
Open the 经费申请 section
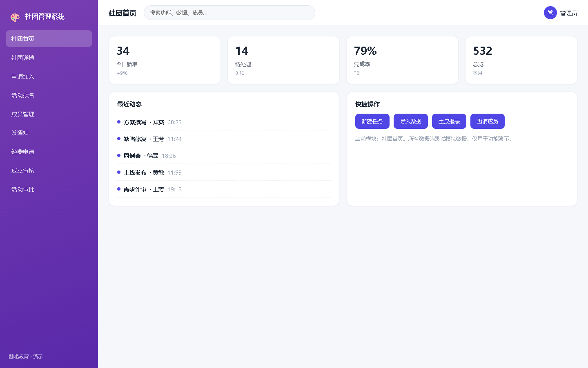pyautogui.click(x=49, y=152)
